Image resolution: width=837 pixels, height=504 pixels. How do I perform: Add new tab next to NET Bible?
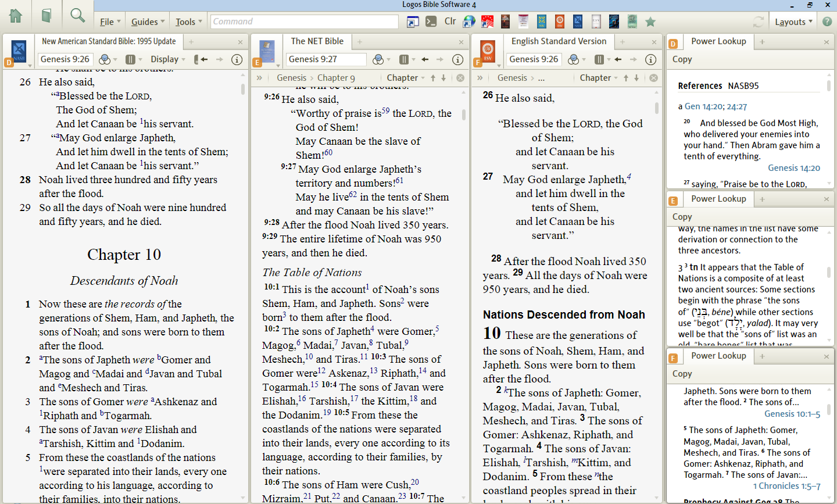coord(360,42)
